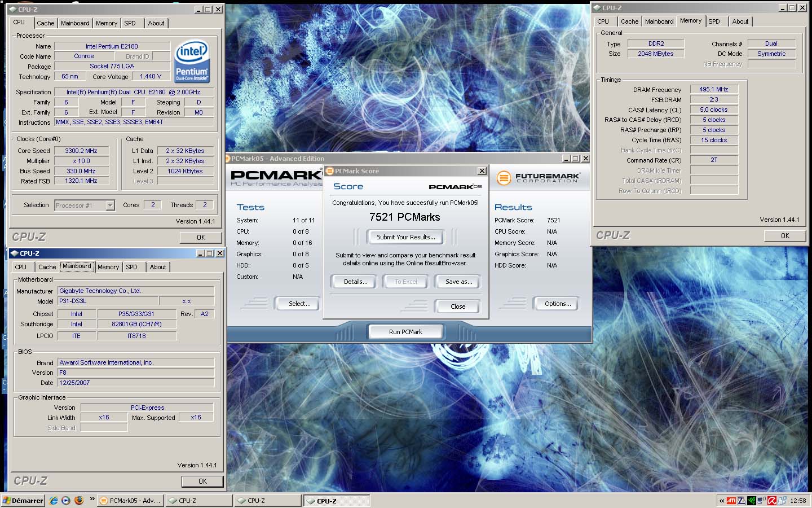The width and height of the screenshot is (812, 508).
Task: Click the title bar icon of CPU-Z Memory window
Action: 597,8
